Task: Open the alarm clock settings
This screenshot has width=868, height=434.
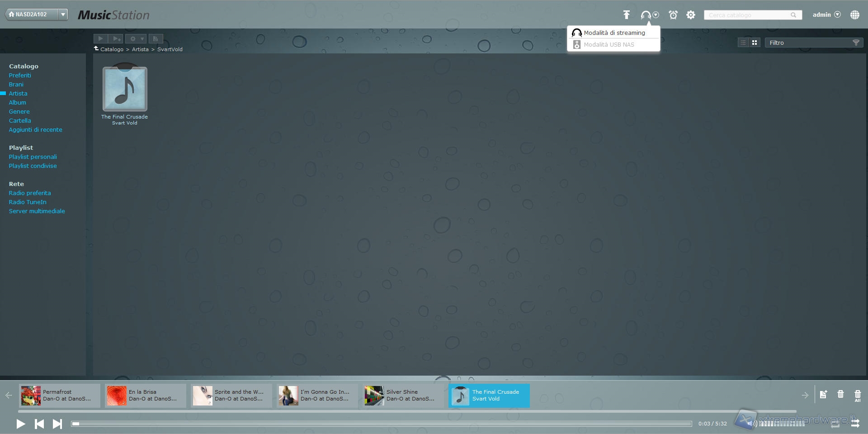Action: point(673,15)
